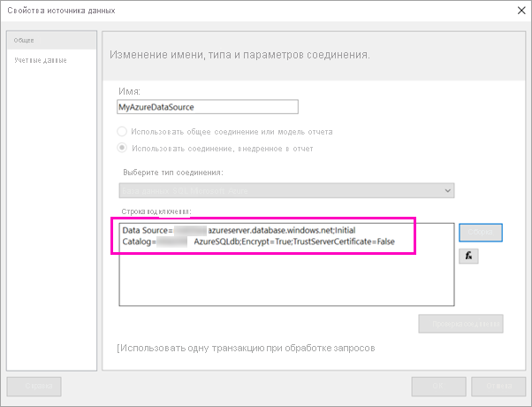Confirm with the OK button
The image size is (532, 407).
pyautogui.click(x=439, y=387)
